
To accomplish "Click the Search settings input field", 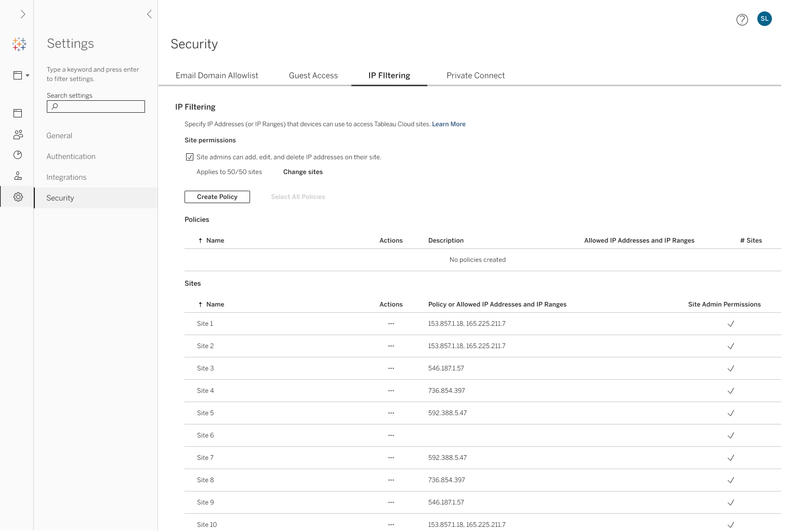I will click(x=96, y=107).
